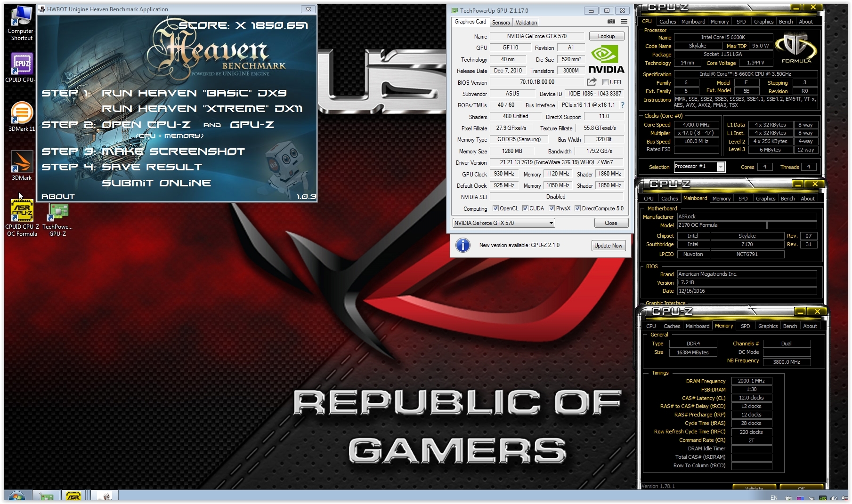Open About tab in Memory CPU-Z window
The height and width of the screenshot is (504, 852).
click(x=810, y=326)
